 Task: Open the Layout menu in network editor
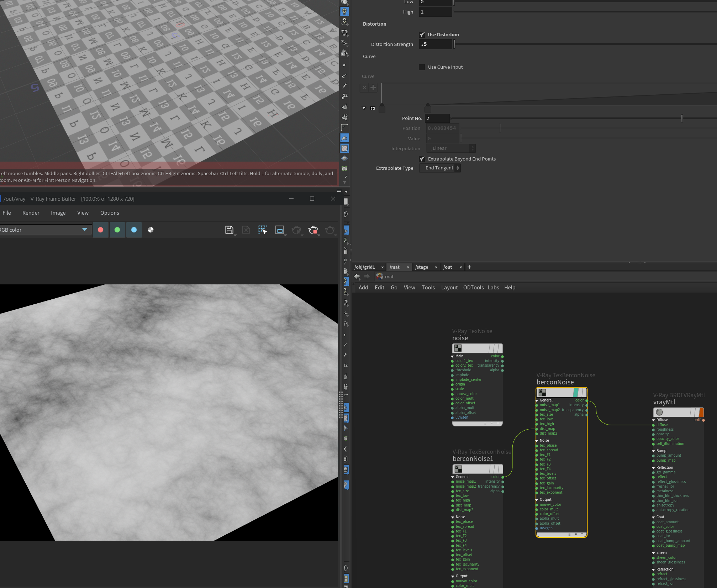click(449, 288)
